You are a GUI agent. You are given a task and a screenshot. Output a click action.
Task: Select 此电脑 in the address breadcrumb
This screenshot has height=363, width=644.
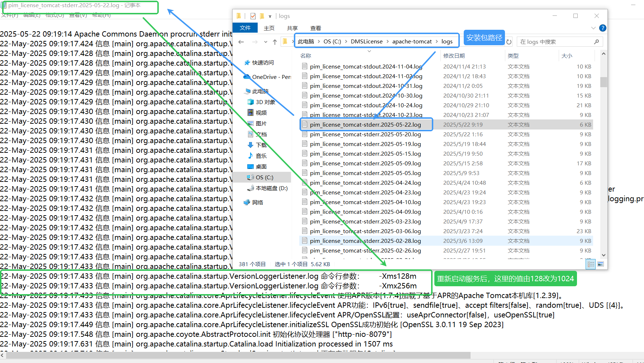coord(306,41)
